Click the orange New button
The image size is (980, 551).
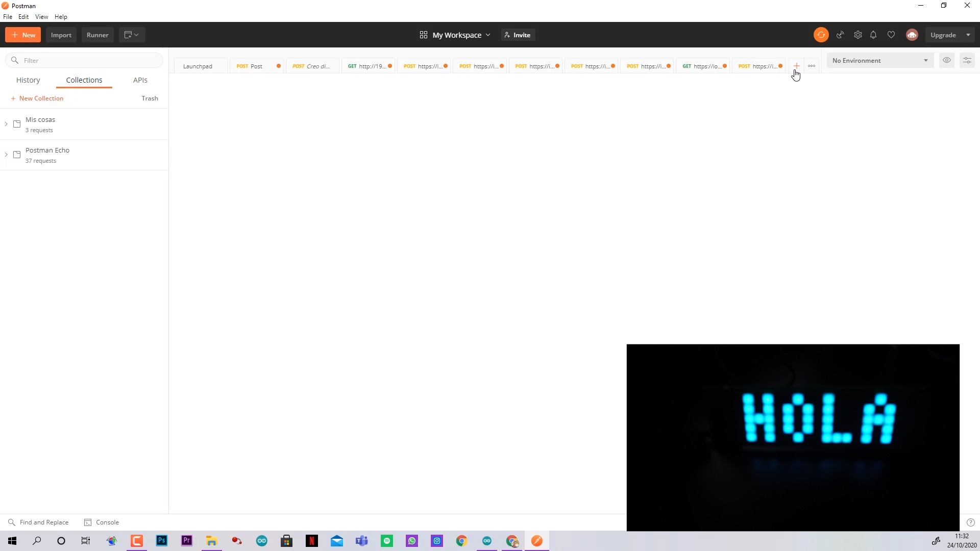23,35
